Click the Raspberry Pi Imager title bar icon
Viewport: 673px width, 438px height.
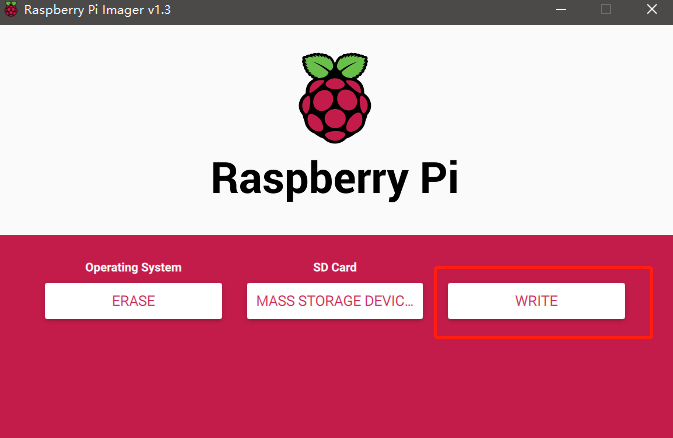tap(11, 9)
